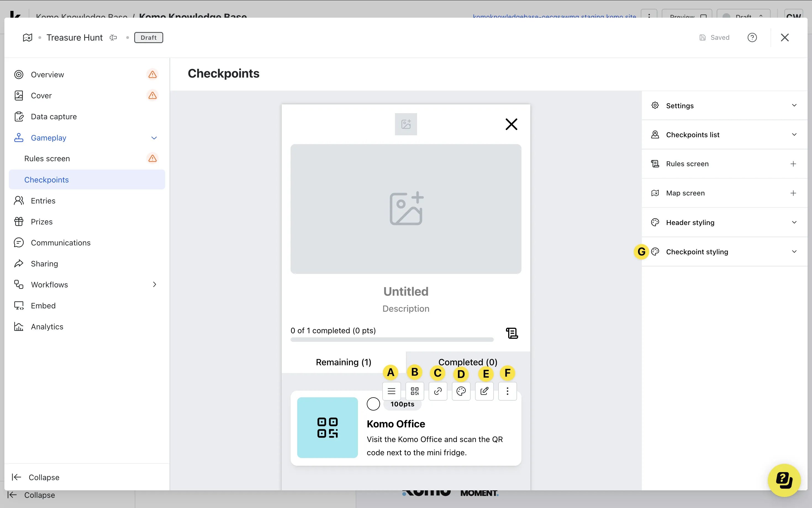Open Rules screen sidebar item
The width and height of the screenshot is (812, 508).
[x=87, y=158]
